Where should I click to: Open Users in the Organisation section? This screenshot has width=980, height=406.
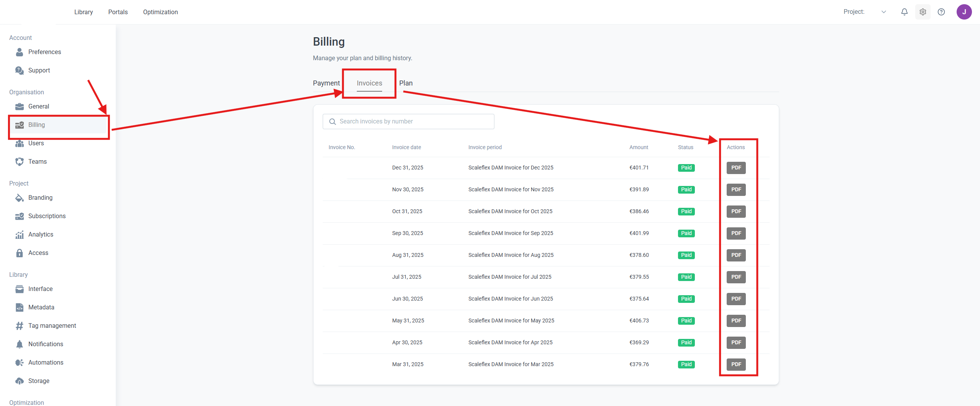36,143
